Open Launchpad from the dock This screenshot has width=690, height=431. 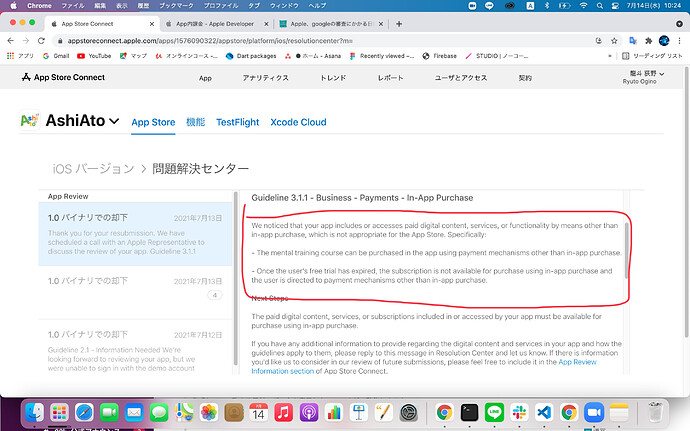[x=59, y=413]
